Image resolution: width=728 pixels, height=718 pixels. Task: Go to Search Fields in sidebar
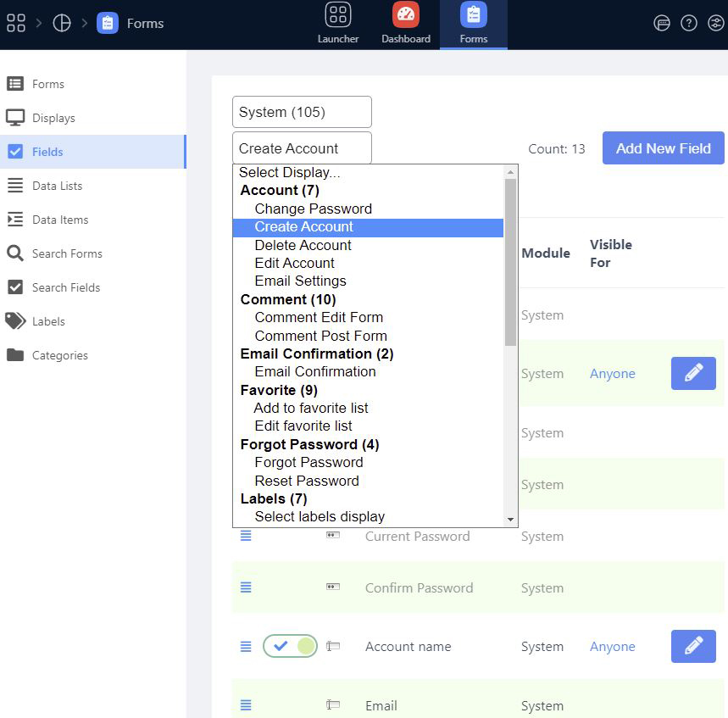[65, 287]
